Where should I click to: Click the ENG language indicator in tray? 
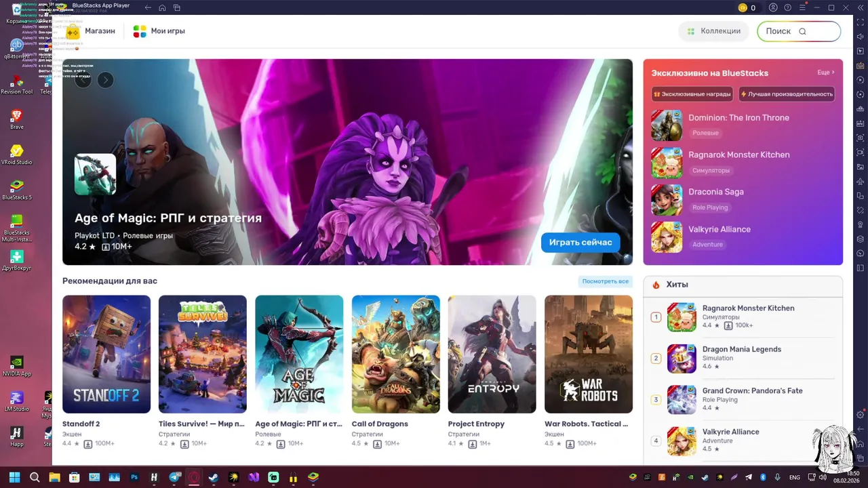click(794, 477)
